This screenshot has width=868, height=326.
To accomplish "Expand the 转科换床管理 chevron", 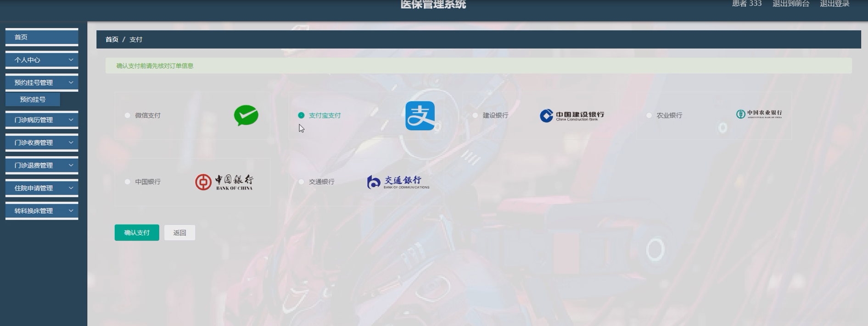I will point(71,211).
